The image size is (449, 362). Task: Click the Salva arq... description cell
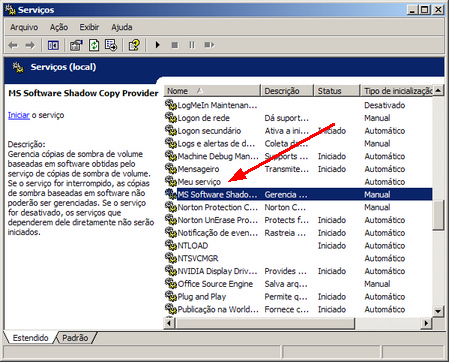pos(286,284)
